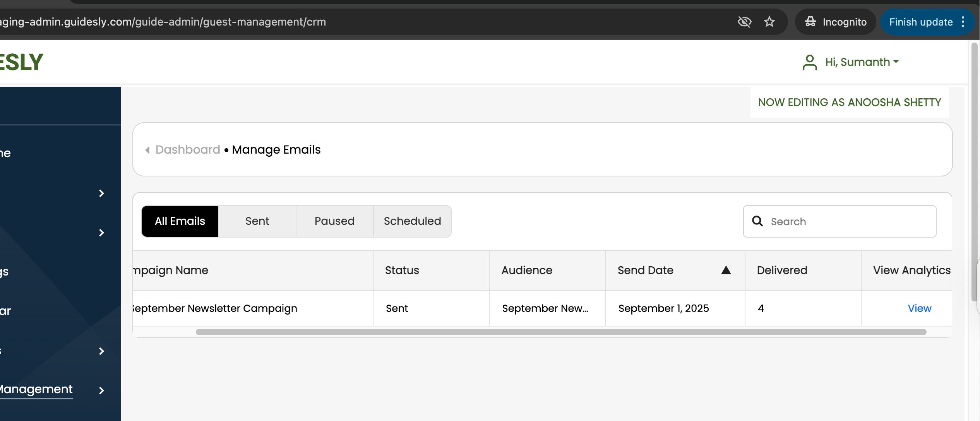Open the Hi, Sumanth dropdown
The image size is (980, 421).
coord(862,62)
